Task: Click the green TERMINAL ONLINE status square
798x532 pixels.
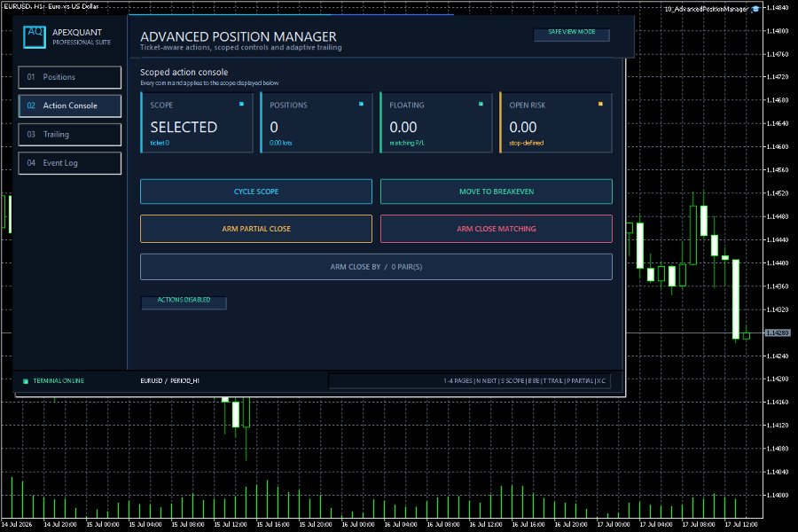Action: coord(26,381)
